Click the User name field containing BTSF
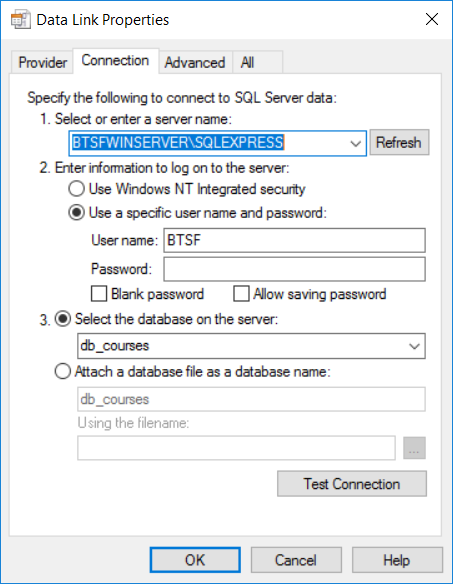The height and width of the screenshot is (584, 453). click(x=294, y=240)
